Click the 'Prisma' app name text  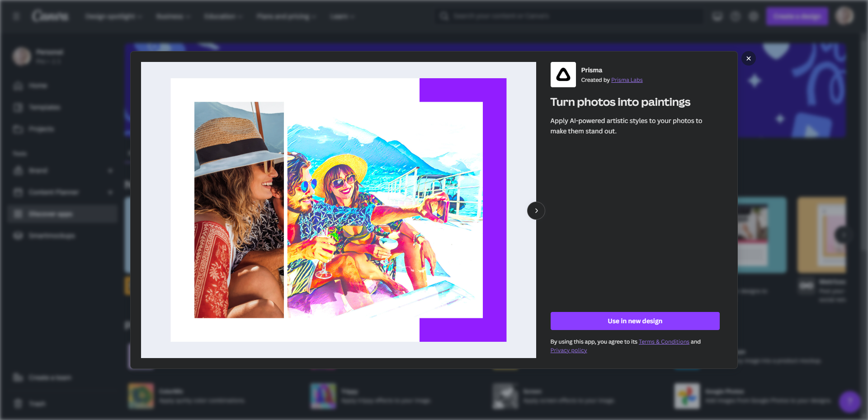(591, 70)
